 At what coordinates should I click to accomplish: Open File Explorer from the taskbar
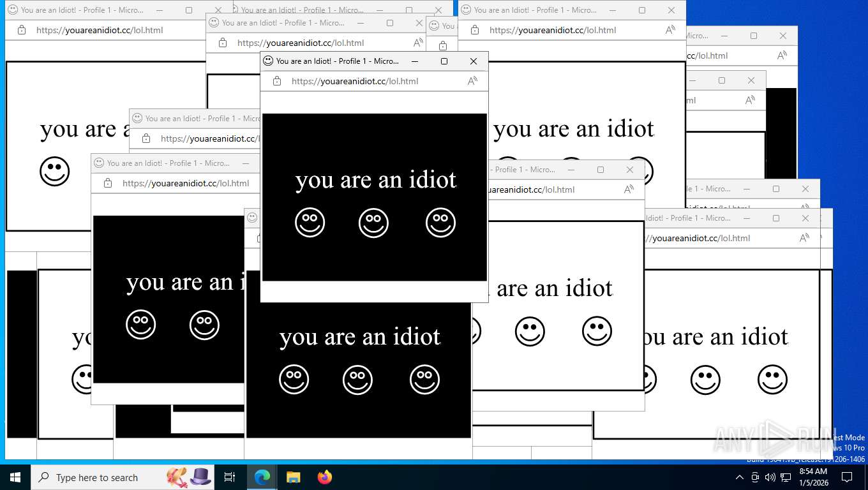click(x=293, y=477)
